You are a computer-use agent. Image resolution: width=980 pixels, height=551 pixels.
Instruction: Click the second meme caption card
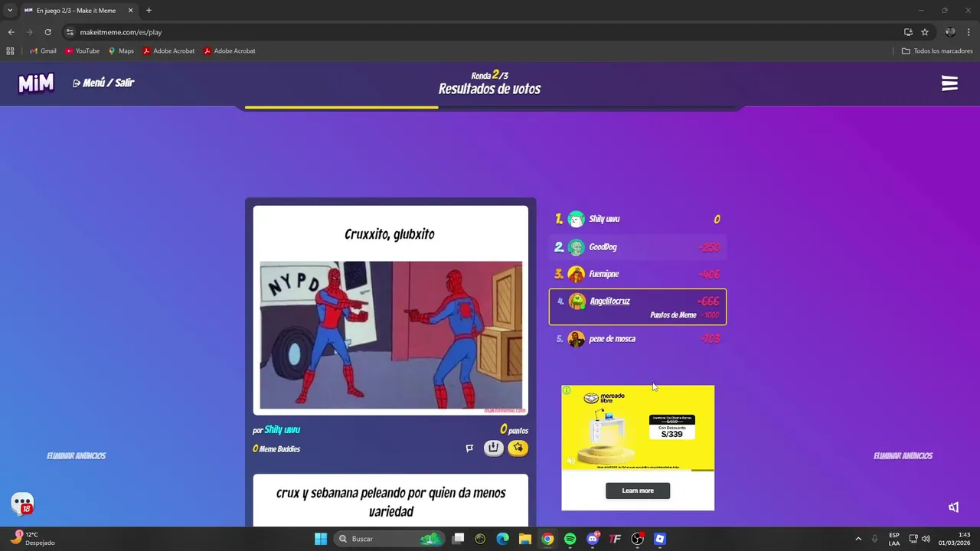(390, 501)
